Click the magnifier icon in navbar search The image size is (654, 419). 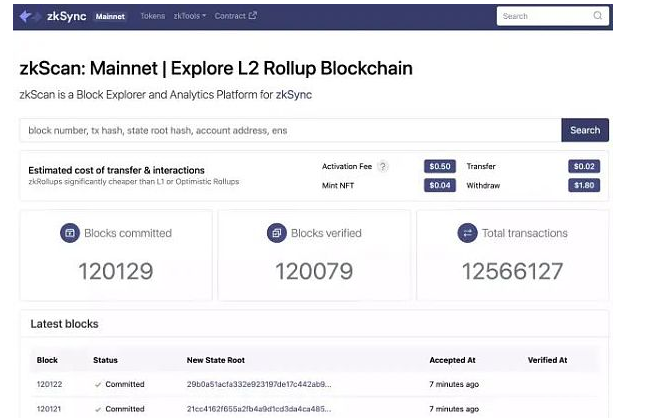(598, 15)
